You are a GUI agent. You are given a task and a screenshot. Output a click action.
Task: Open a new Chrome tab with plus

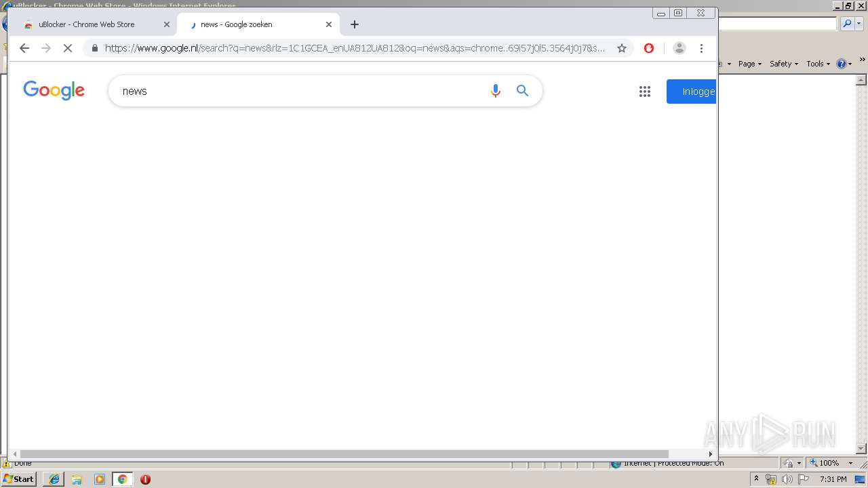[355, 24]
